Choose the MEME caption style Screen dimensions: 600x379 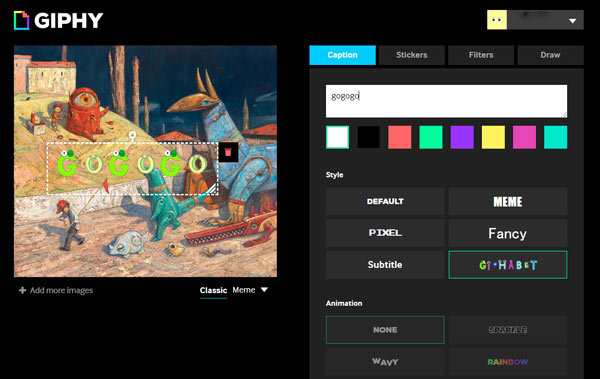508,201
